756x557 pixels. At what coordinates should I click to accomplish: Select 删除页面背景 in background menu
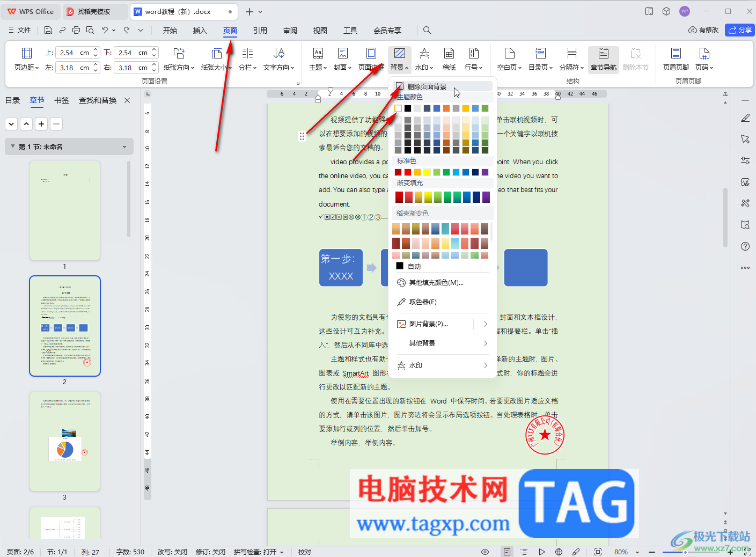click(x=442, y=86)
